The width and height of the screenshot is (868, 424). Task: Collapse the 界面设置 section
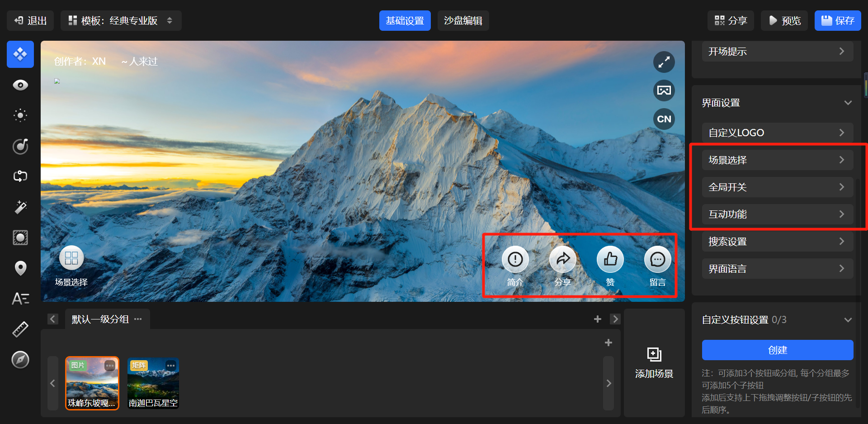[x=848, y=103]
